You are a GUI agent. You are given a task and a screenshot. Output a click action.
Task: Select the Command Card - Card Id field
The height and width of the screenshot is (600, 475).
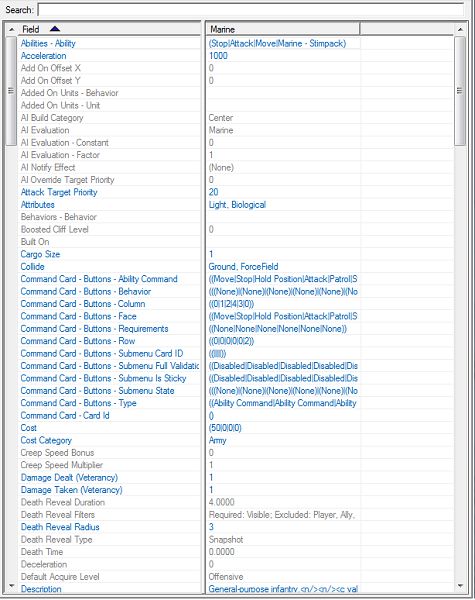click(109, 415)
